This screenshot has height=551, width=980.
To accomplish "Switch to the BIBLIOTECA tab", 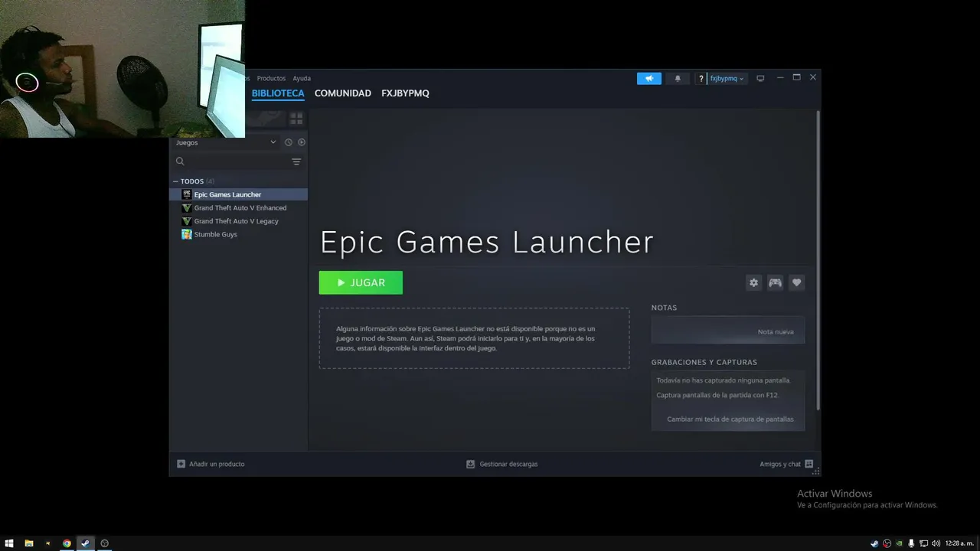I will click(x=278, y=93).
